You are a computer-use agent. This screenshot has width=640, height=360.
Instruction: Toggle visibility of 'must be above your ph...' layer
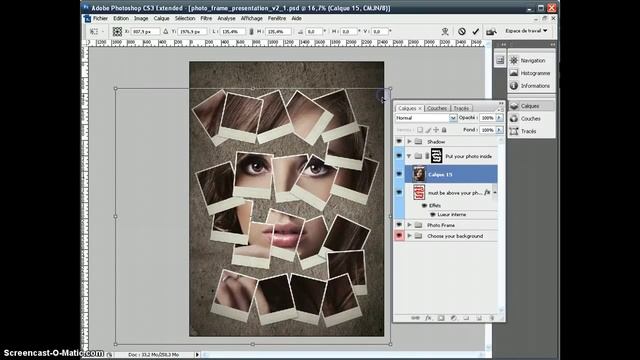(x=399, y=192)
